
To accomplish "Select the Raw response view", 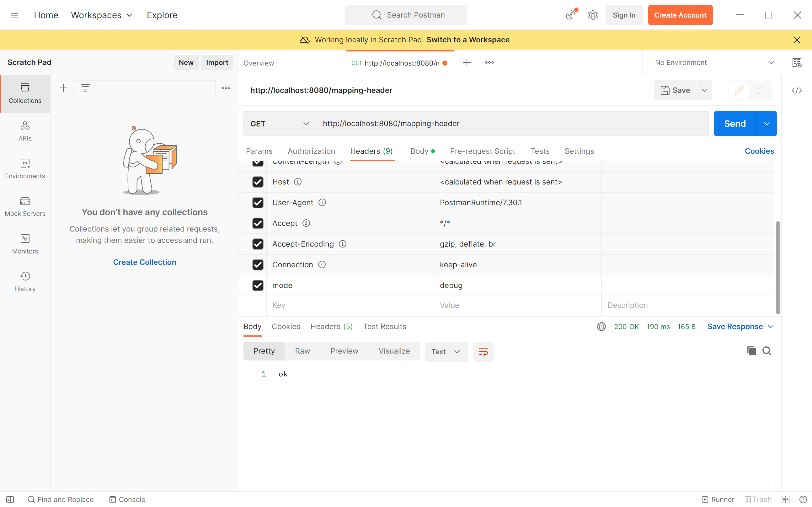I will (x=302, y=351).
